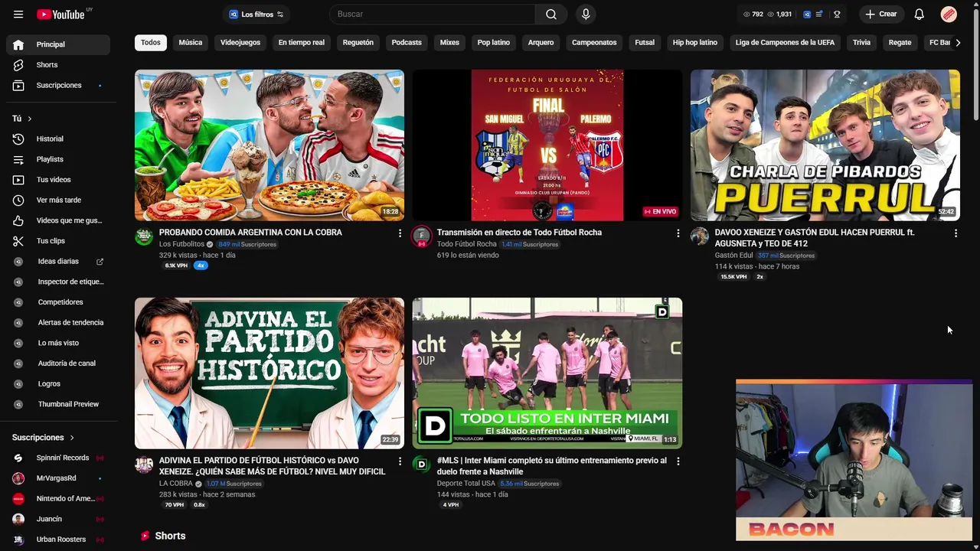Click the search magnifier button
The image size is (980, 551).
click(551, 15)
